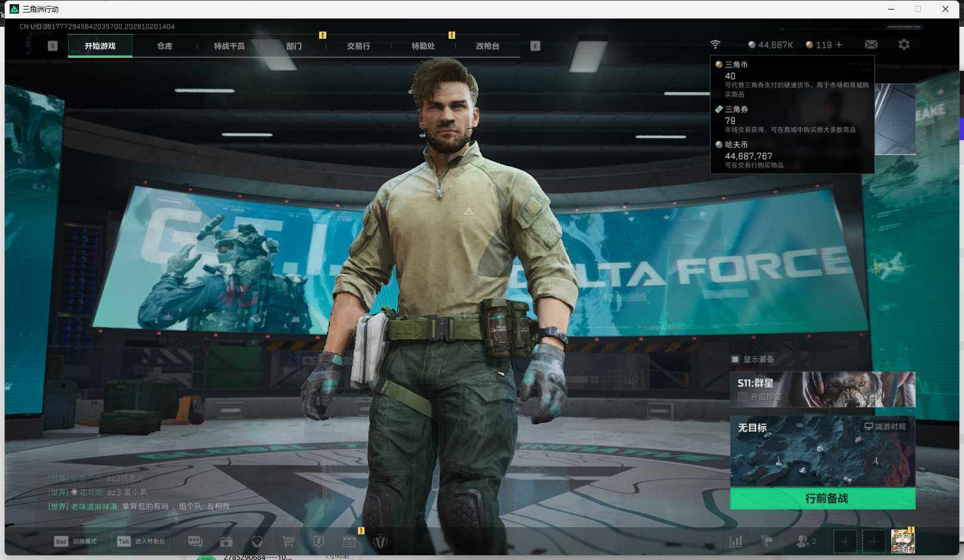Open the chat messages icon in bottom bar

[195, 542]
